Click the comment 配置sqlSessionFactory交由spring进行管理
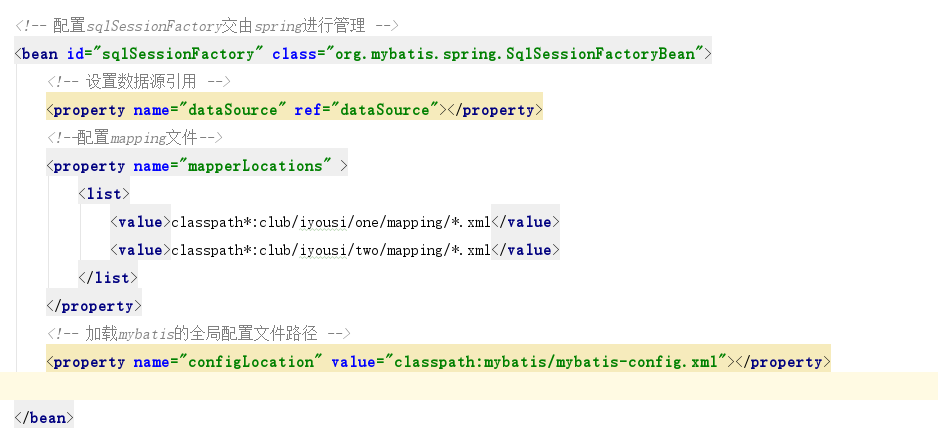 206,26
